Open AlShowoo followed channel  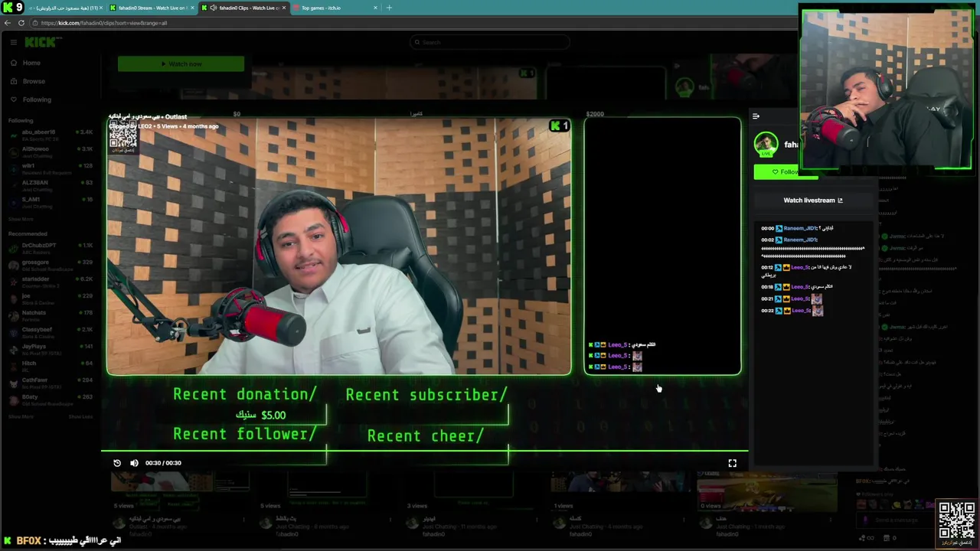pos(50,152)
